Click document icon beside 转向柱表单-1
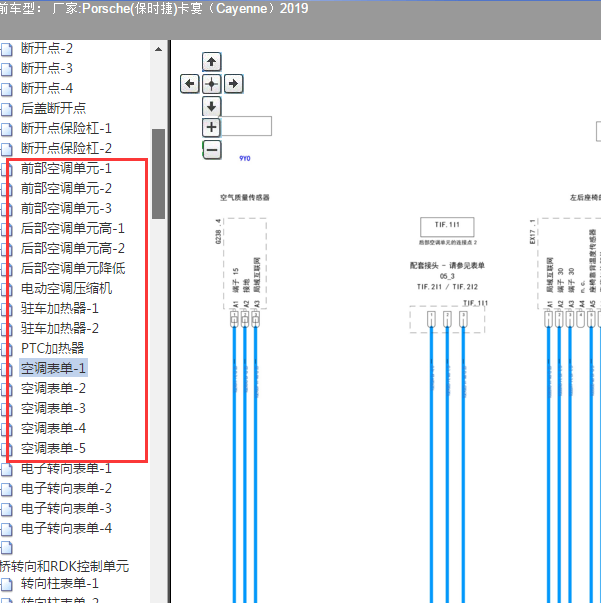601x603 pixels. pos(7,585)
